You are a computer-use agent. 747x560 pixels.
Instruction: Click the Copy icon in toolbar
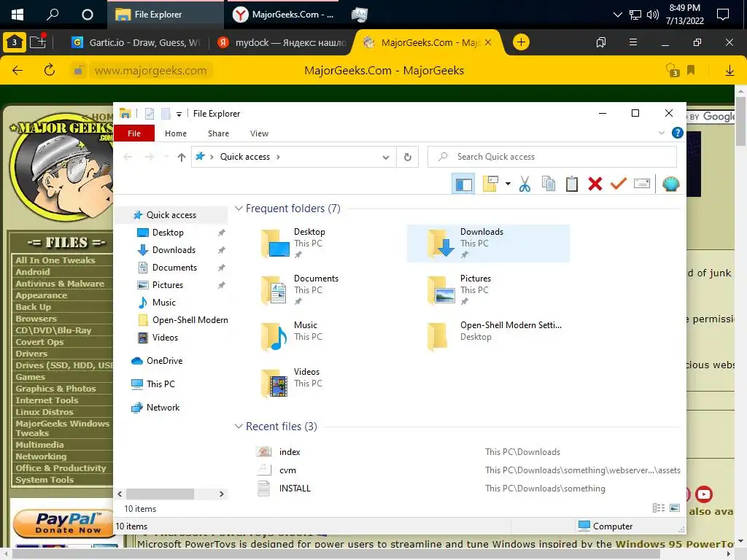[549, 184]
